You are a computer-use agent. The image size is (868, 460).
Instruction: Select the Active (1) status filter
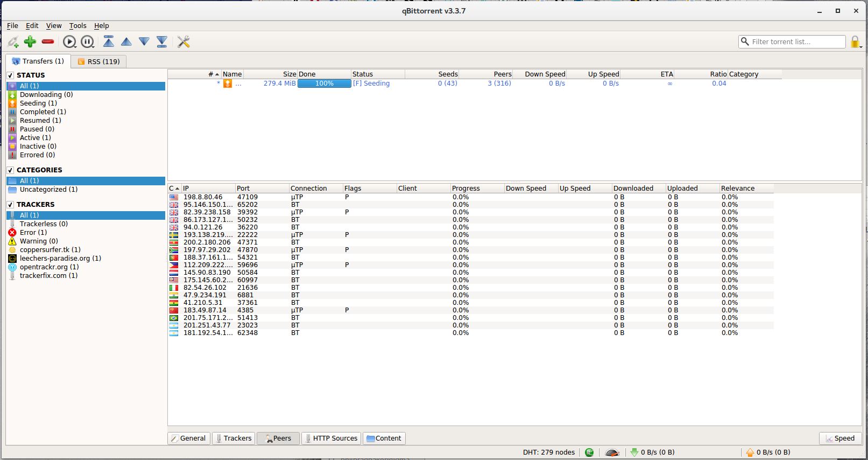pyautogui.click(x=86, y=138)
